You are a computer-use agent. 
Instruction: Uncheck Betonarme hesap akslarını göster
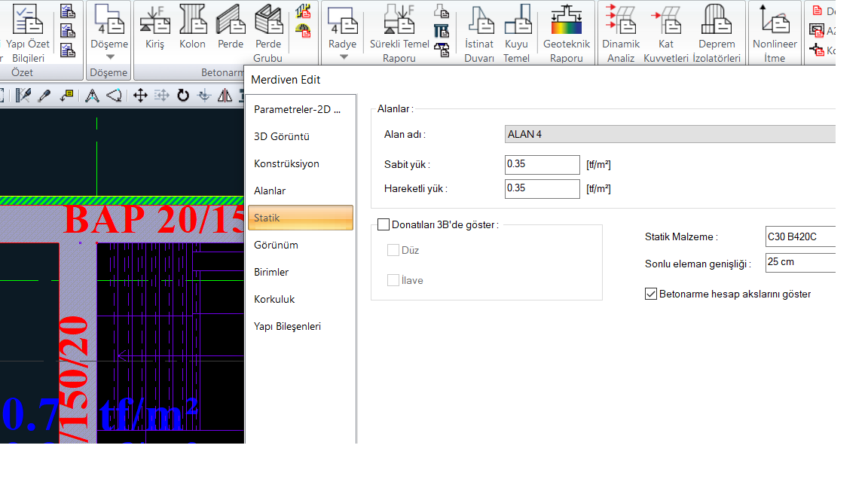[651, 294]
